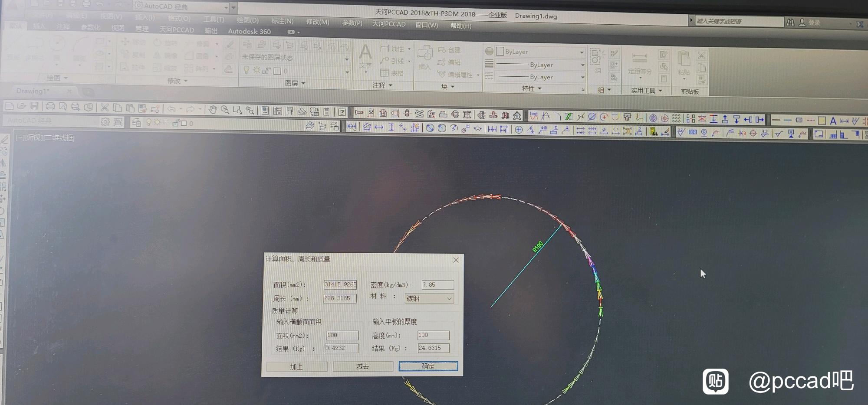This screenshot has height=405, width=868.
Task: Click the ByLayer color swatch box
Action: point(500,51)
